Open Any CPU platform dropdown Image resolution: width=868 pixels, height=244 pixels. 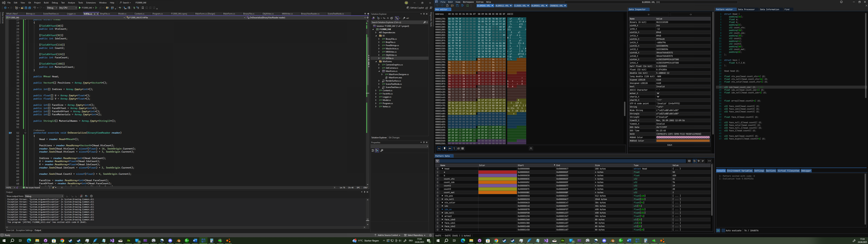[x=68, y=8]
